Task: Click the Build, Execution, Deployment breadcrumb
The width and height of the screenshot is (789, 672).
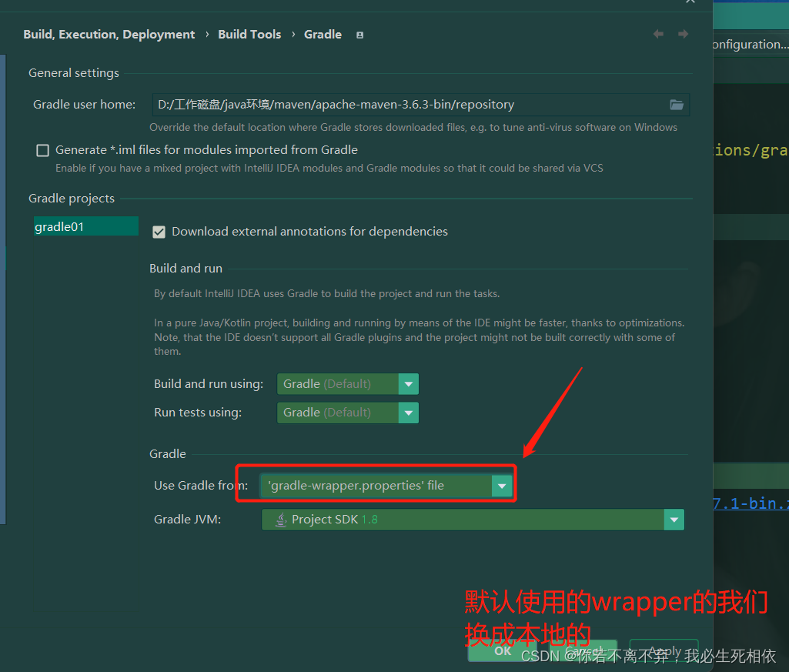Action: (x=109, y=34)
